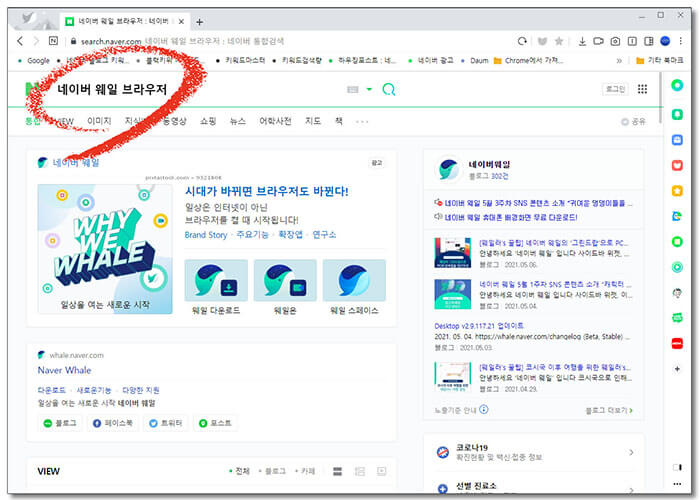This screenshot has width=700, height=500.
Task: Open the blue profile avatar icon
Action: (665, 41)
